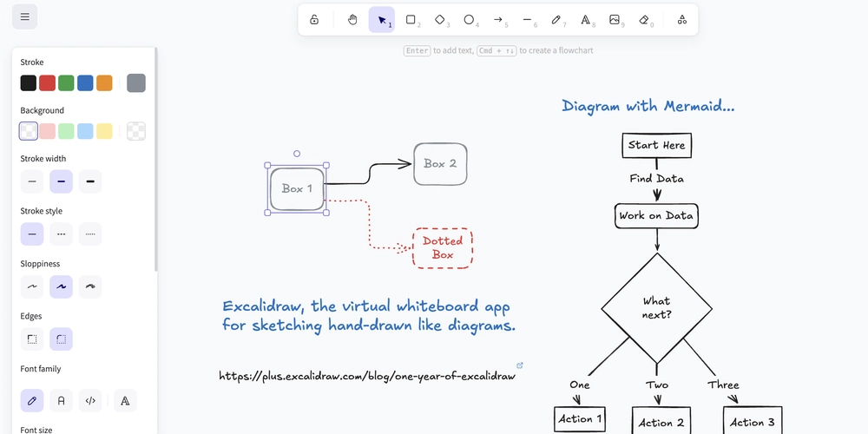Select the Rectangle shape tool
The width and height of the screenshot is (868, 434).
(411, 19)
